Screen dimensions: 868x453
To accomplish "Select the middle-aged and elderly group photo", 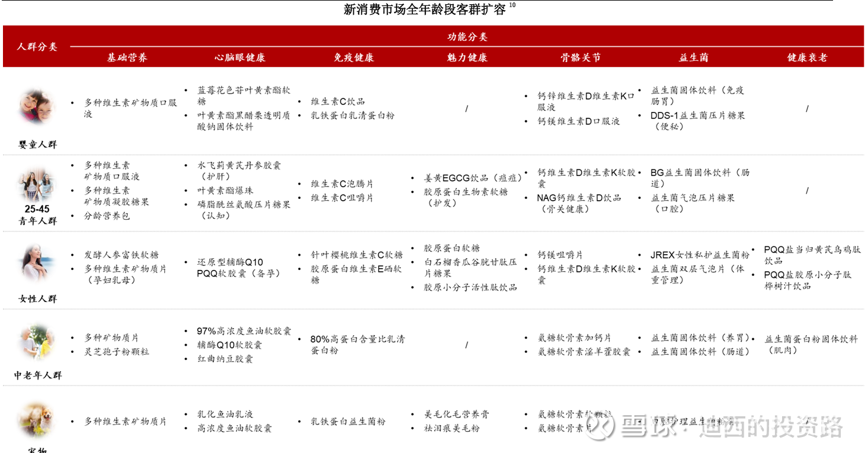I will (x=37, y=342).
